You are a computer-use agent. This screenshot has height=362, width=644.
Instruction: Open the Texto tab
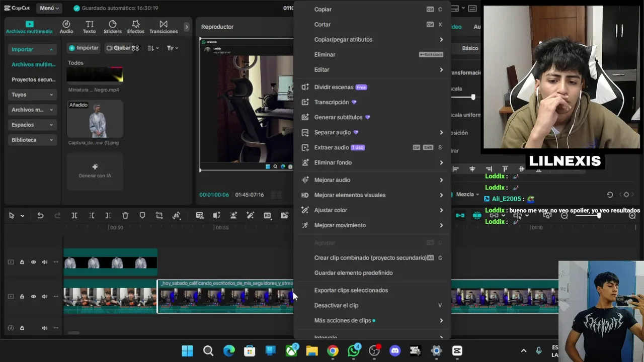click(89, 27)
